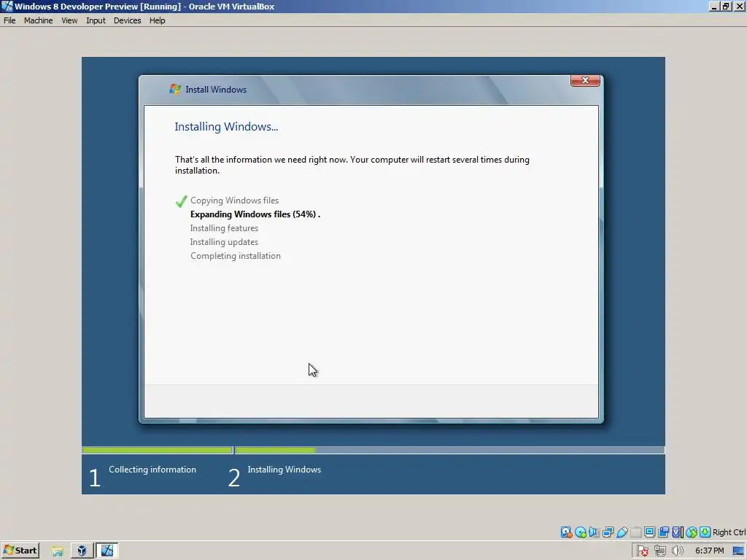747x560 pixels.
Task: Open the Devices menu
Action: pyautogui.click(x=127, y=20)
